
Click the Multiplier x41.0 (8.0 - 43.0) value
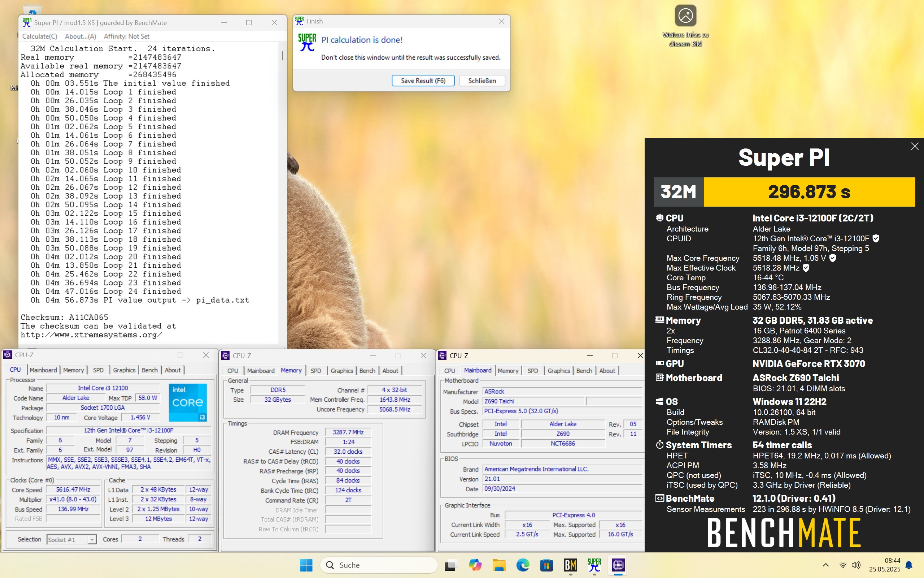[73, 499]
